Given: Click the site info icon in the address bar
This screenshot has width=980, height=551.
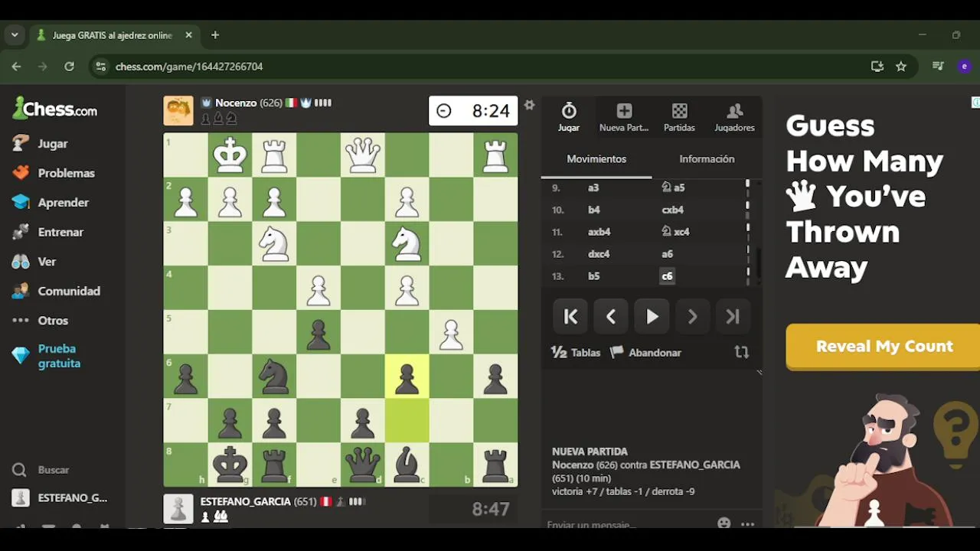Looking at the screenshot, I should click(100, 67).
